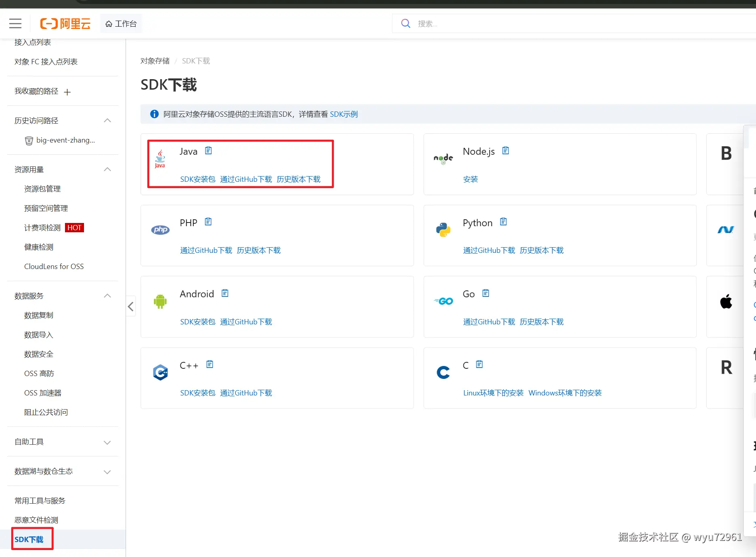
Task: Add a favorite path with plus icon
Action: (x=67, y=92)
